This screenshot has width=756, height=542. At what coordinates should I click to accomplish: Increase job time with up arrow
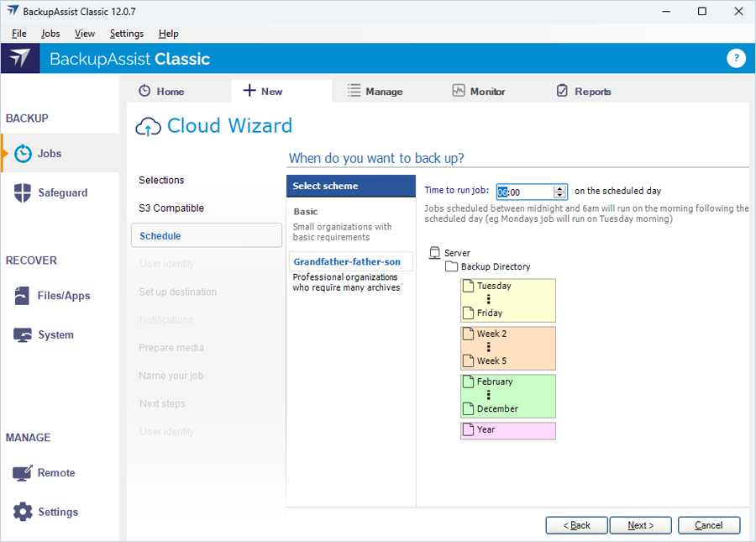559,188
